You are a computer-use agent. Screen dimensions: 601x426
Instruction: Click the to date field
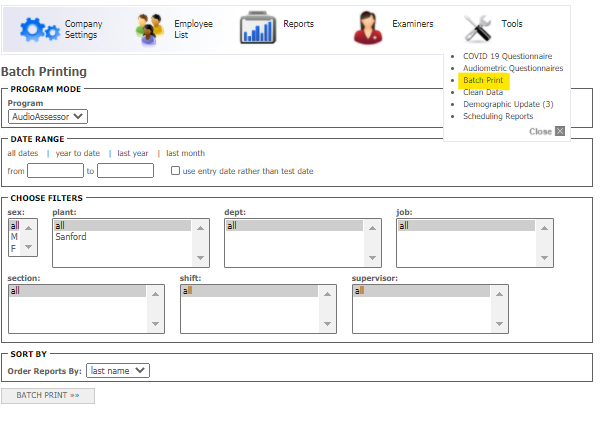tap(125, 171)
